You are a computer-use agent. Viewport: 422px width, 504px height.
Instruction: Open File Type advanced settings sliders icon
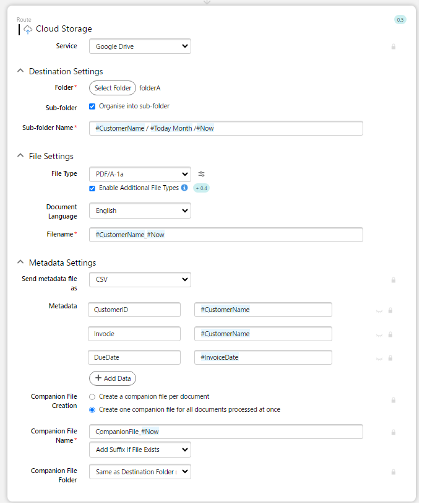201,174
